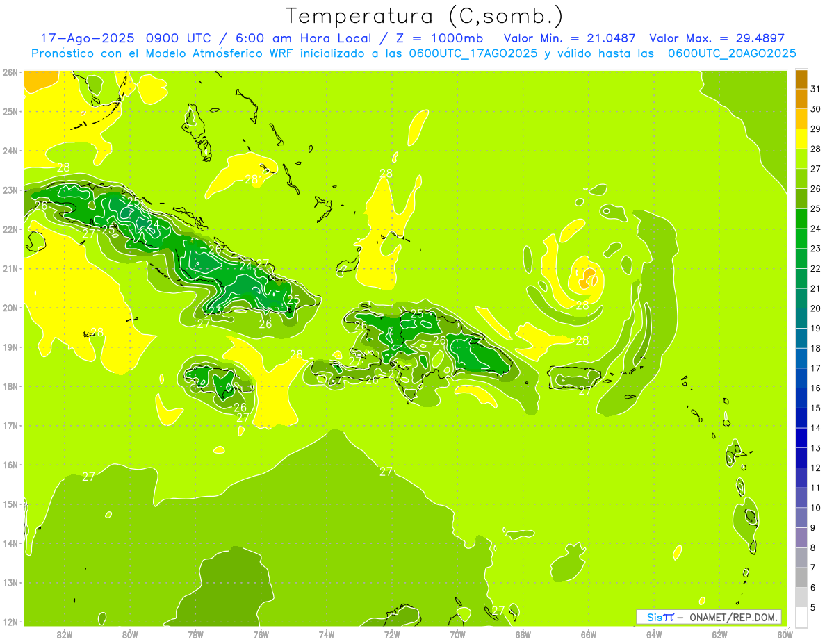The image size is (834, 644).
Task: Click the gray legend swatch between 6 and 7
Action: [801, 577]
